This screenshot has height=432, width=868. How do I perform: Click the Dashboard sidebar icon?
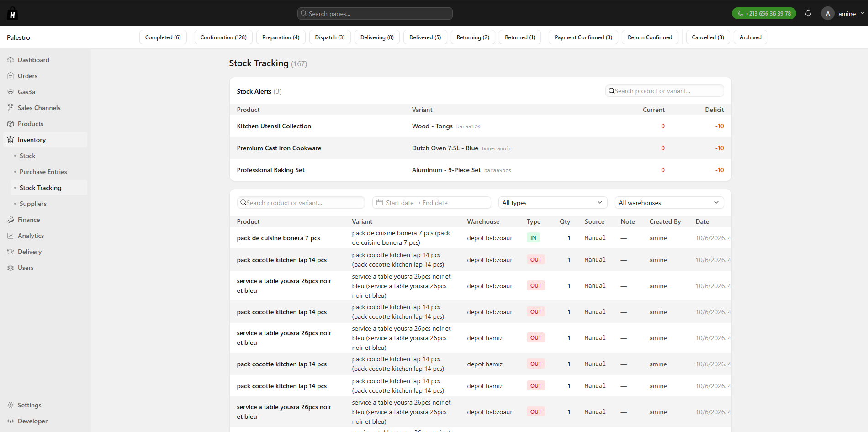pos(11,60)
